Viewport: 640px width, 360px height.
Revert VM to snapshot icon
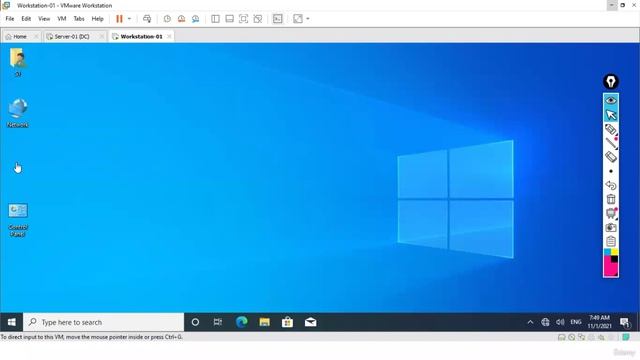click(181, 19)
